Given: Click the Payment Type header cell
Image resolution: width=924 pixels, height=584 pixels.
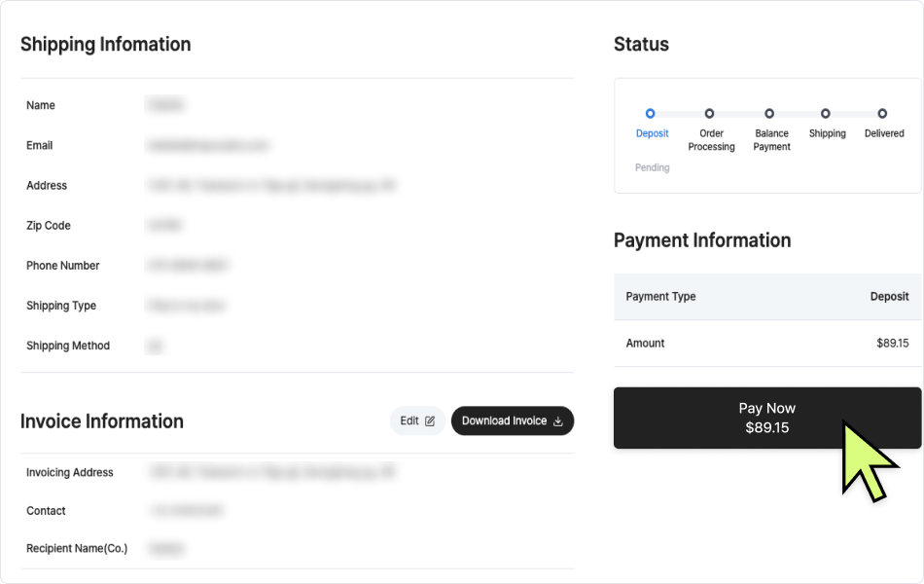Looking at the screenshot, I should (660, 297).
